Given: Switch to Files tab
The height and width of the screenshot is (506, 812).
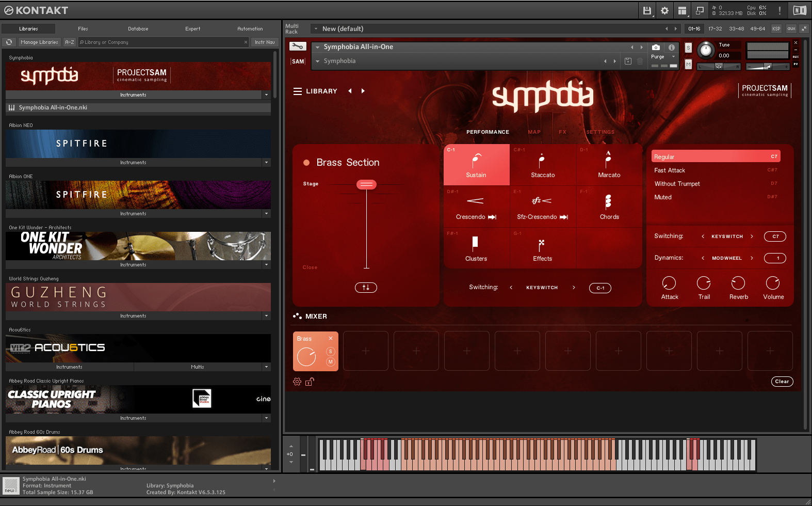Looking at the screenshot, I should (83, 29).
